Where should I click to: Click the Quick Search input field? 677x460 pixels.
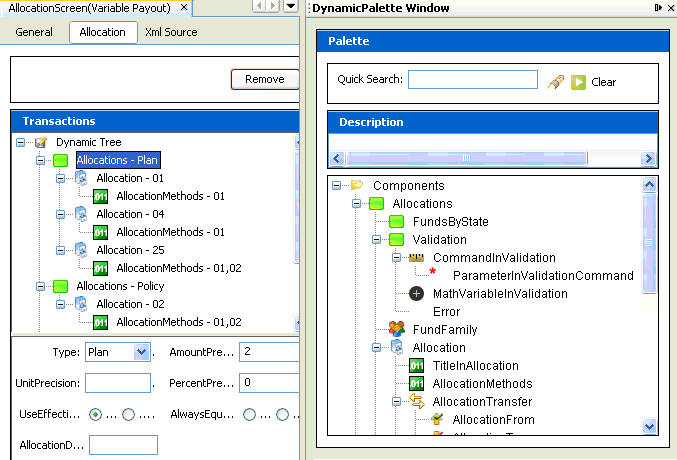point(473,80)
